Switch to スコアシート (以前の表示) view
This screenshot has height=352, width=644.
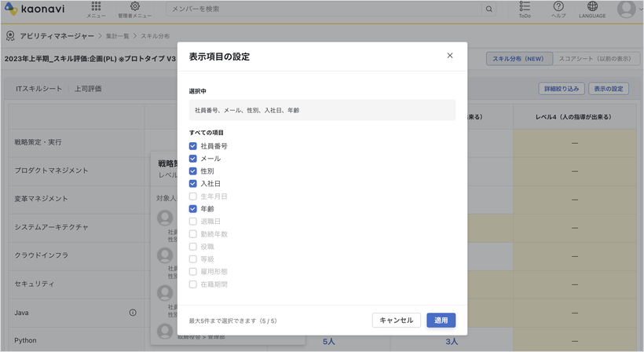point(597,59)
